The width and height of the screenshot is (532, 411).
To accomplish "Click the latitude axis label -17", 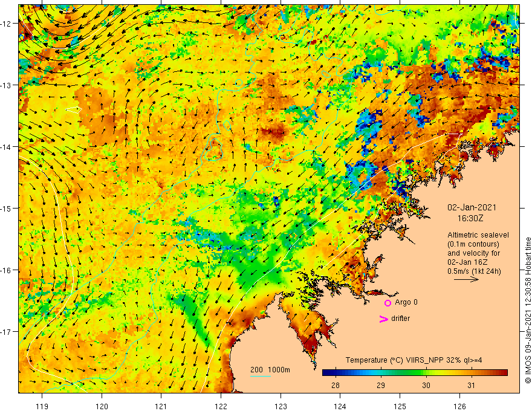I will click(7, 332).
